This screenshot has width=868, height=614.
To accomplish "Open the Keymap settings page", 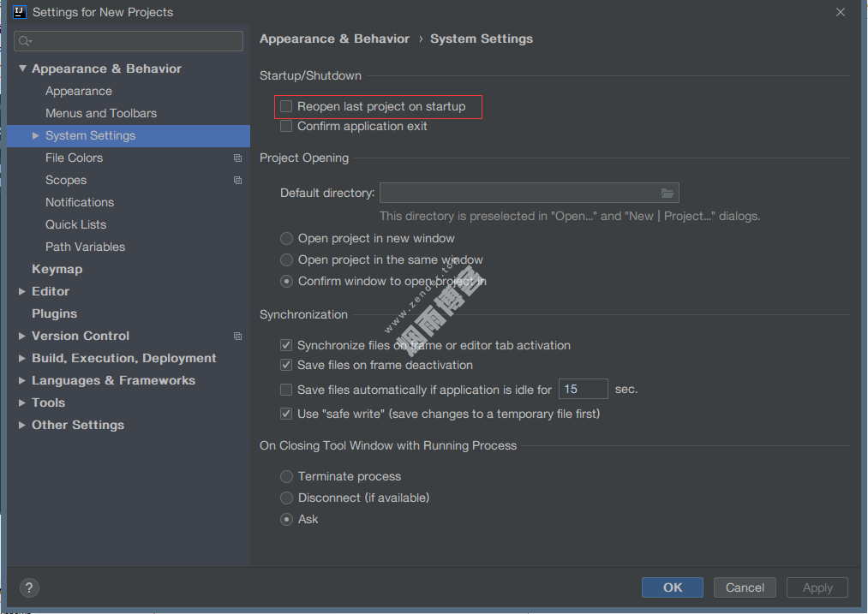I will click(x=57, y=269).
